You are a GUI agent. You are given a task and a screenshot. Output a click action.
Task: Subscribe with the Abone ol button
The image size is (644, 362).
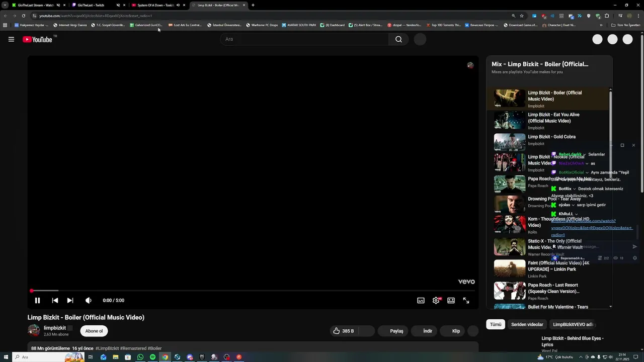94,331
